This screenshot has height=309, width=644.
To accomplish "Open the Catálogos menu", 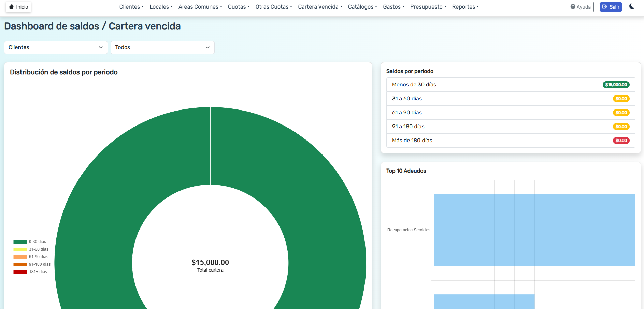I will pyautogui.click(x=362, y=6).
